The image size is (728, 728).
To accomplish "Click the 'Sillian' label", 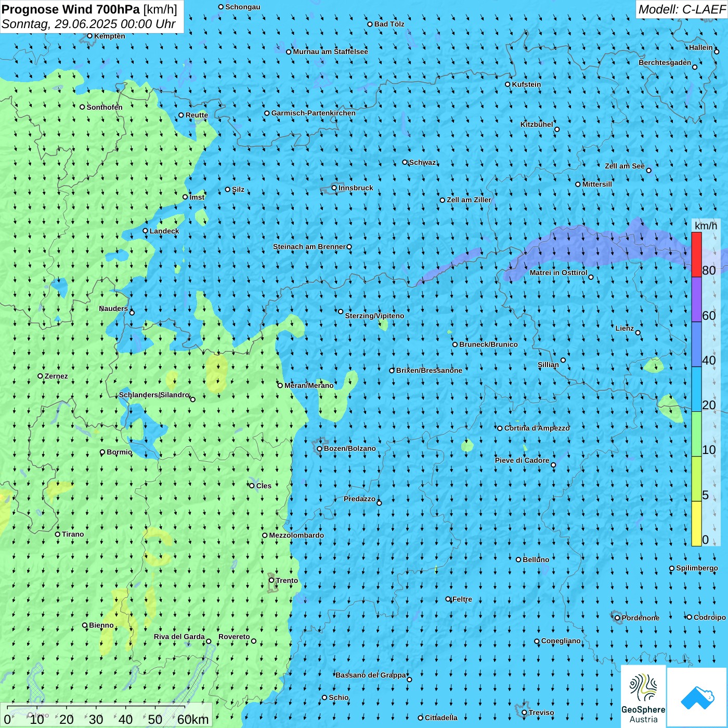I will (548, 365).
